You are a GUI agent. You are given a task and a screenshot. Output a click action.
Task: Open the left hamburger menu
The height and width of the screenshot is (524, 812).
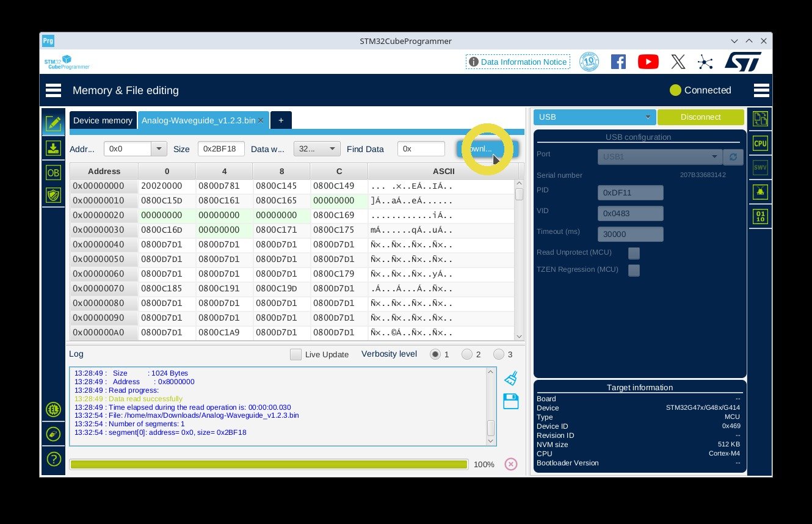click(x=53, y=90)
